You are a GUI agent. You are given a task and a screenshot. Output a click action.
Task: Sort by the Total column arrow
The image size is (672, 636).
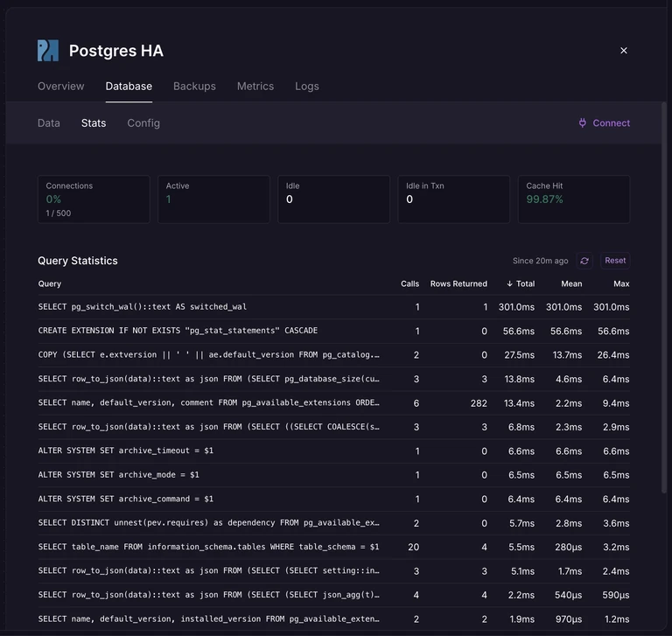pyautogui.click(x=509, y=283)
